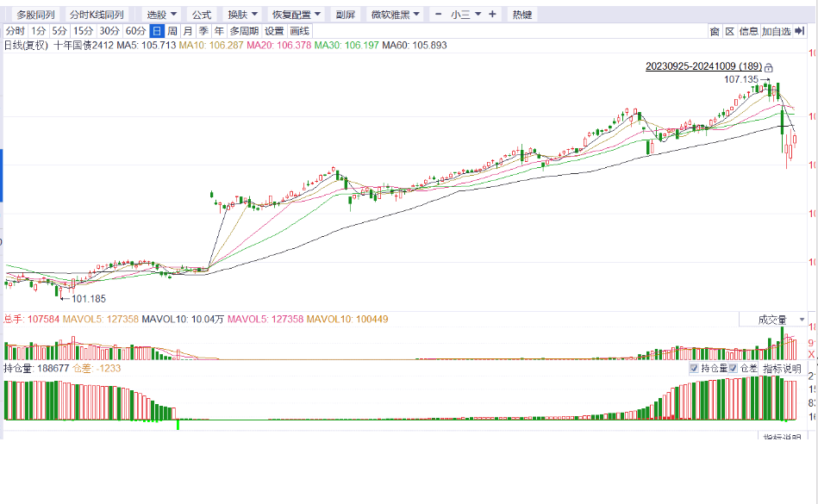Click the 加自选 button
Viewport: 818px width, 504px height.
776,31
